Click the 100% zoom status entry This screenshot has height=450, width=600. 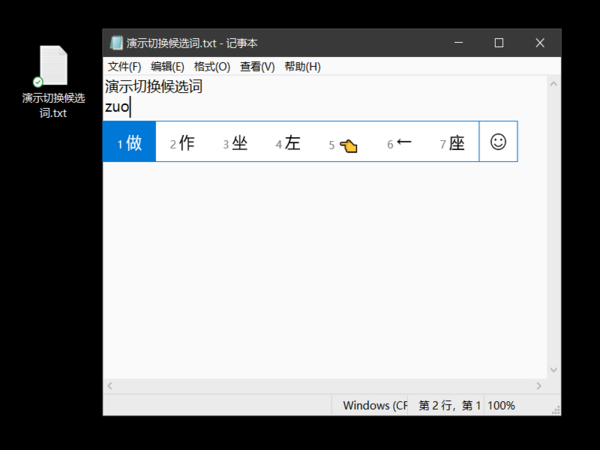[501, 405]
